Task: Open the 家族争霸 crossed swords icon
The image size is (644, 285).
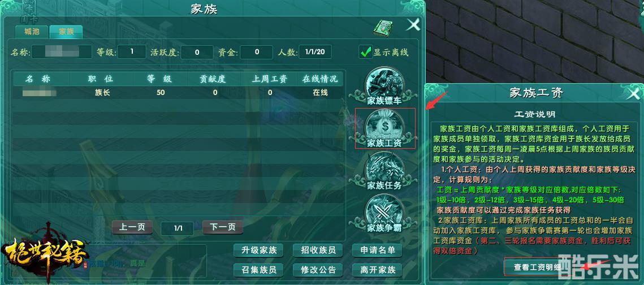Action: [x=384, y=214]
